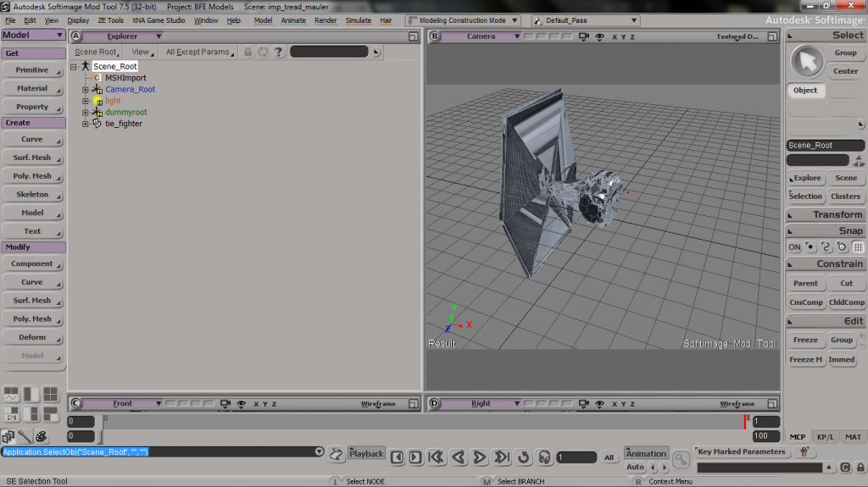
Task: Click the lock icon bottom right
Action: pos(860,468)
